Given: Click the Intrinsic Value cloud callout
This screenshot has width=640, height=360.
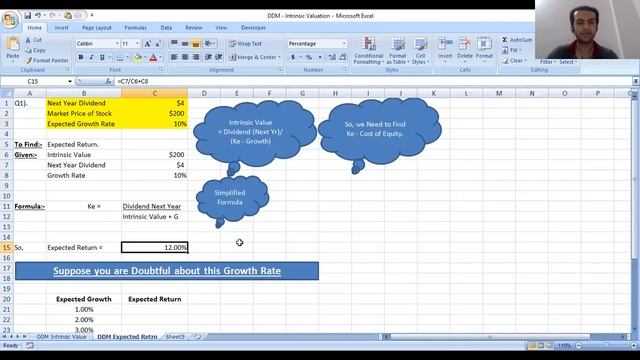Looking at the screenshot, I should (254, 133).
